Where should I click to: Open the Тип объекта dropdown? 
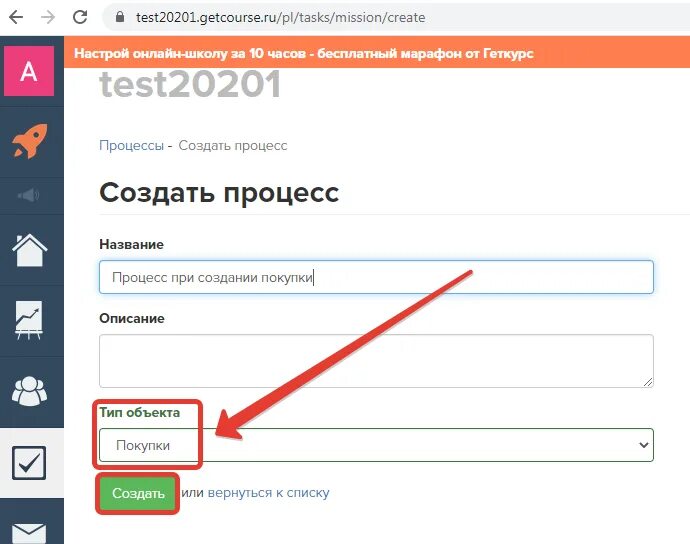click(376, 445)
